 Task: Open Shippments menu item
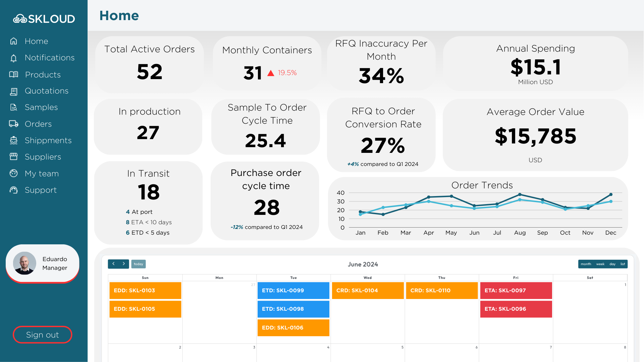pos(48,140)
